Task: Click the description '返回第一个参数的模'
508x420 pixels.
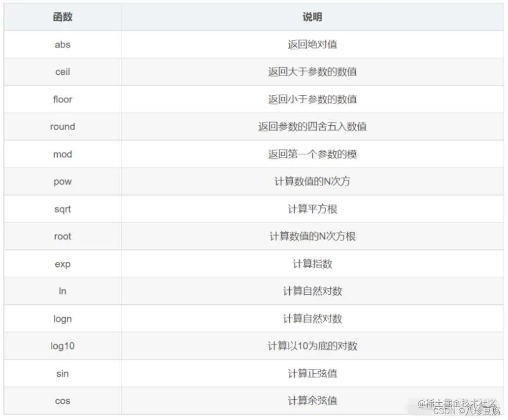Action: [312, 154]
